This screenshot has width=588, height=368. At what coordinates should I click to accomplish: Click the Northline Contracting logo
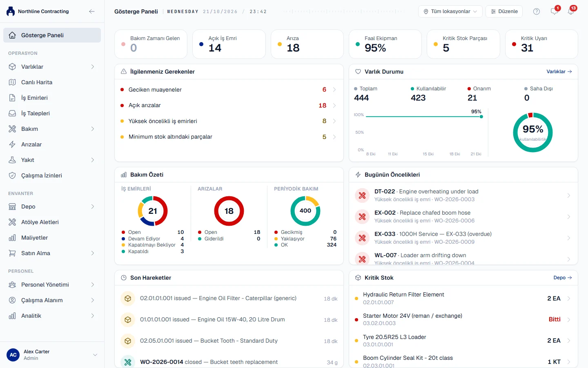[11, 11]
